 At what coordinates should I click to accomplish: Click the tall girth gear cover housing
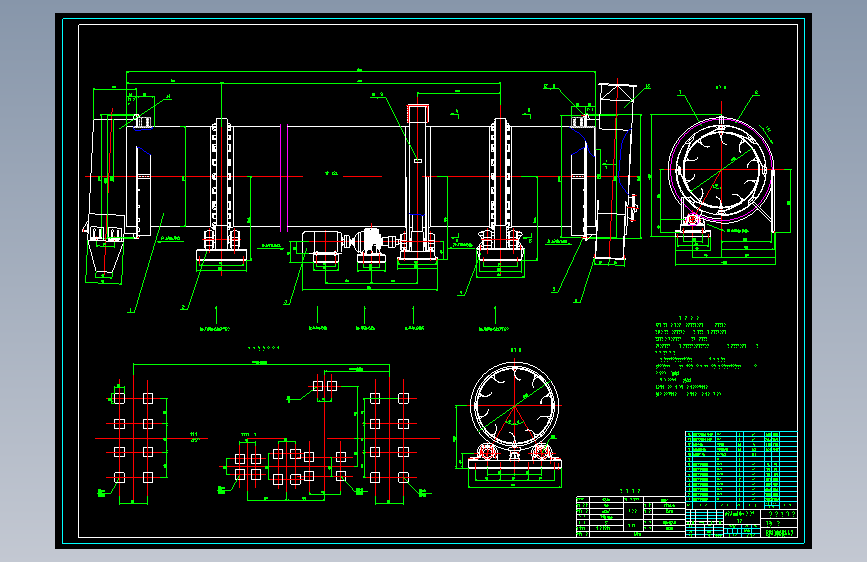coord(418,180)
